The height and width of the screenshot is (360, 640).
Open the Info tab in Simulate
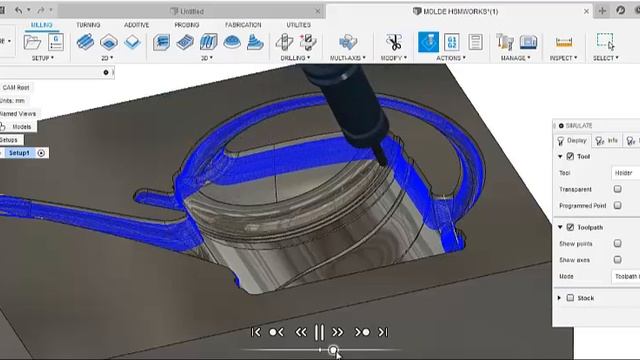click(x=607, y=141)
